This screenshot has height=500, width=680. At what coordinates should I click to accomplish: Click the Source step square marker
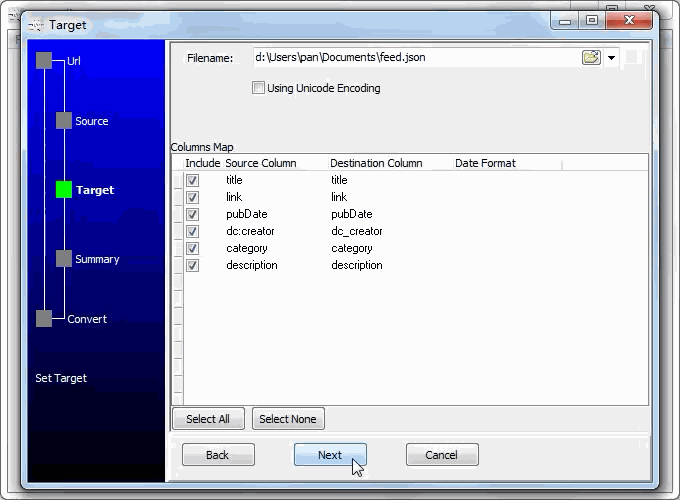64,121
